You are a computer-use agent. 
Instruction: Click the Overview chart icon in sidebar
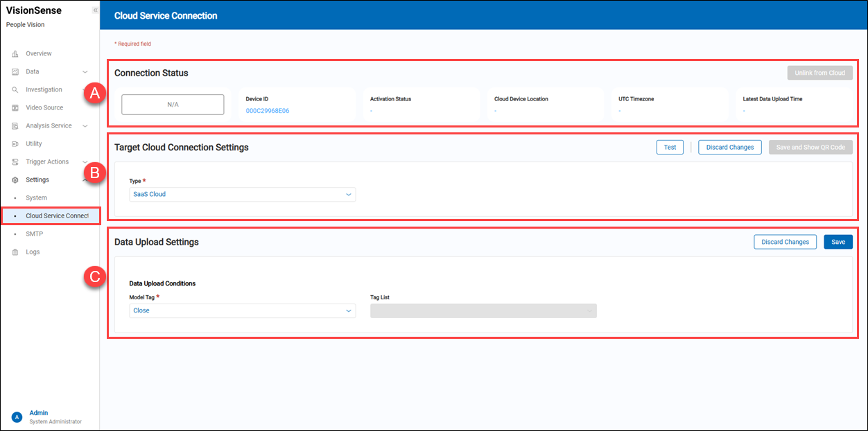(x=15, y=54)
